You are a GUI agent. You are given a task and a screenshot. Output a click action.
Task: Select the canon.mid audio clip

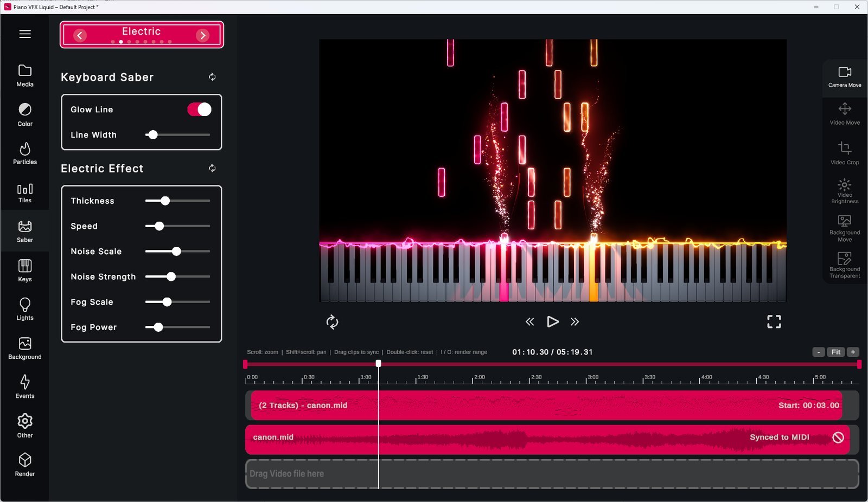tap(548, 440)
